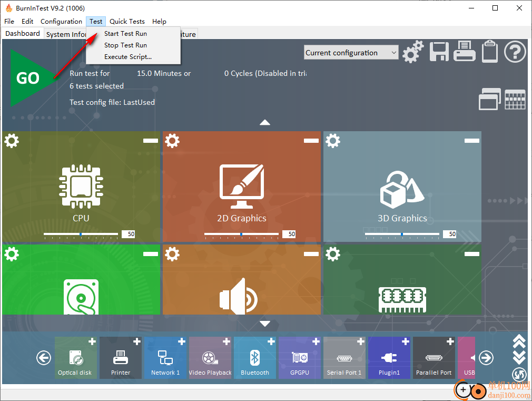Switch to the Dashboard tab
The image size is (532, 401).
click(x=23, y=34)
